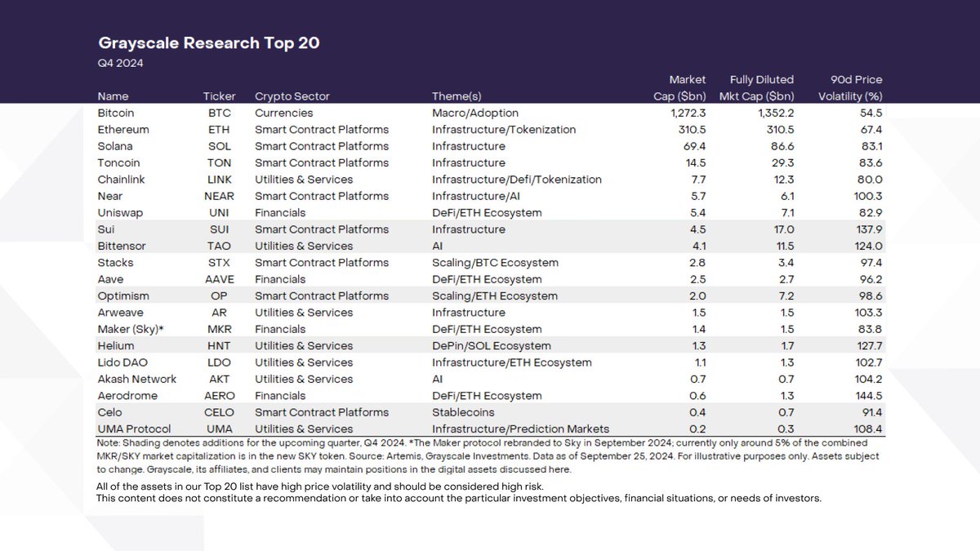Image resolution: width=980 pixels, height=551 pixels.
Task: Click Bittensor's AI theme label
Action: tap(439, 246)
